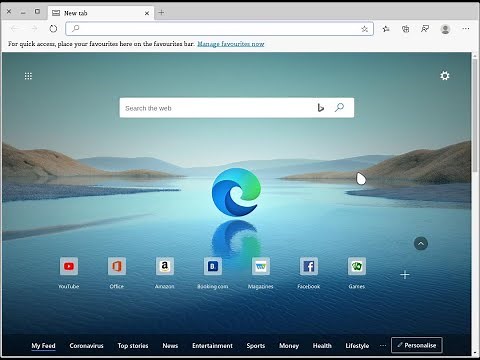Select the Entertainment feed tab

212,346
